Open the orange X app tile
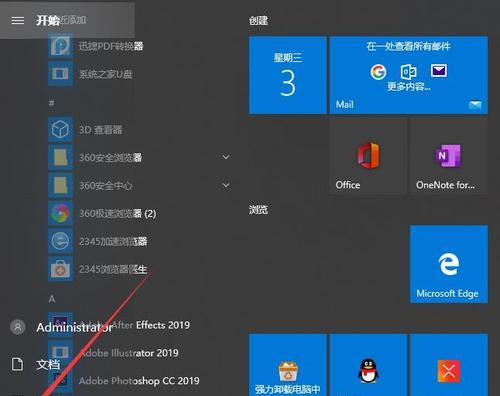This screenshot has height=396, width=500. tap(449, 365)
